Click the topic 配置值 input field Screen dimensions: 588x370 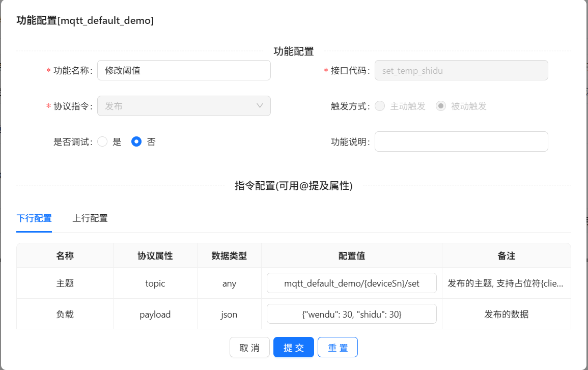[x=351, y=283]
